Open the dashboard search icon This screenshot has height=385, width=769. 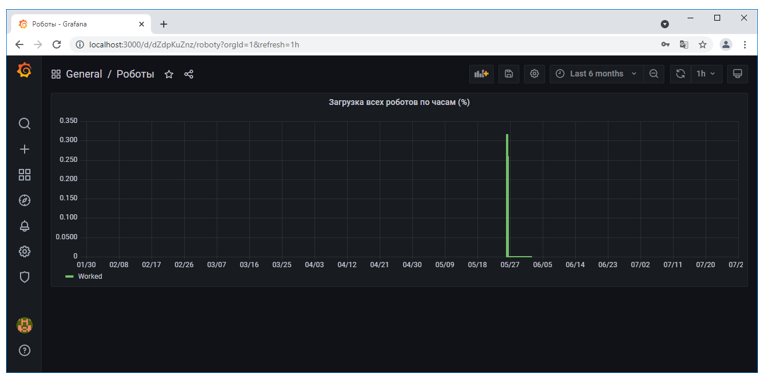[x=25, y=124]
